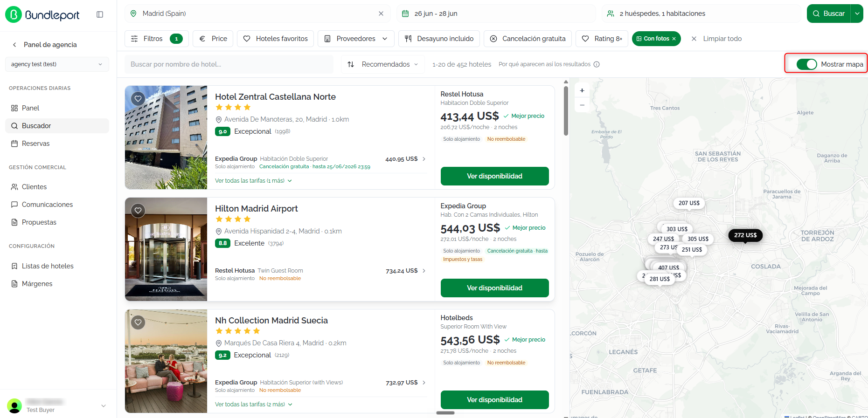The width and height of the screenshot is (868, 418).
Task: Open Expedia Group 440,95 US$ rate arrow
Action: pos(424,159)
